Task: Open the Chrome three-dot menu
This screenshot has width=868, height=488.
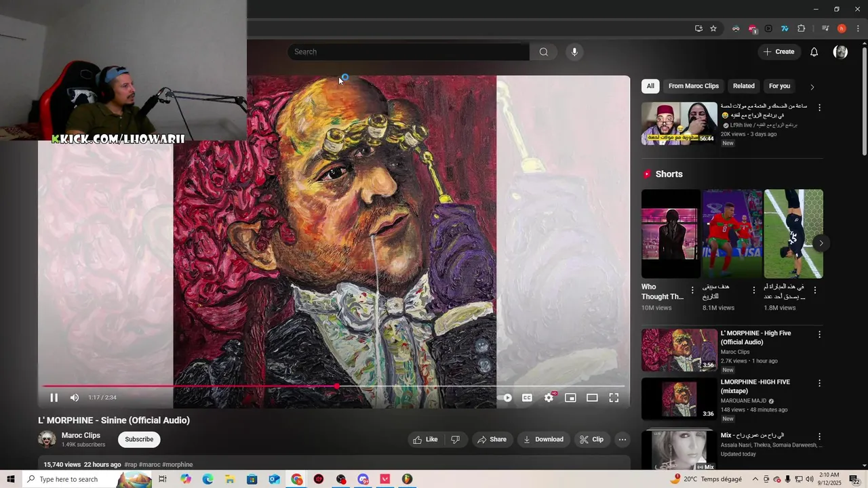Action: click(858, 28)
